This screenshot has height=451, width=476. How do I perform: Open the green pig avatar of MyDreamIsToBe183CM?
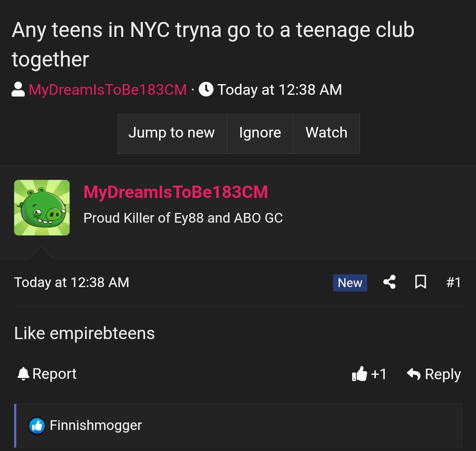click(x=42, y=208)
